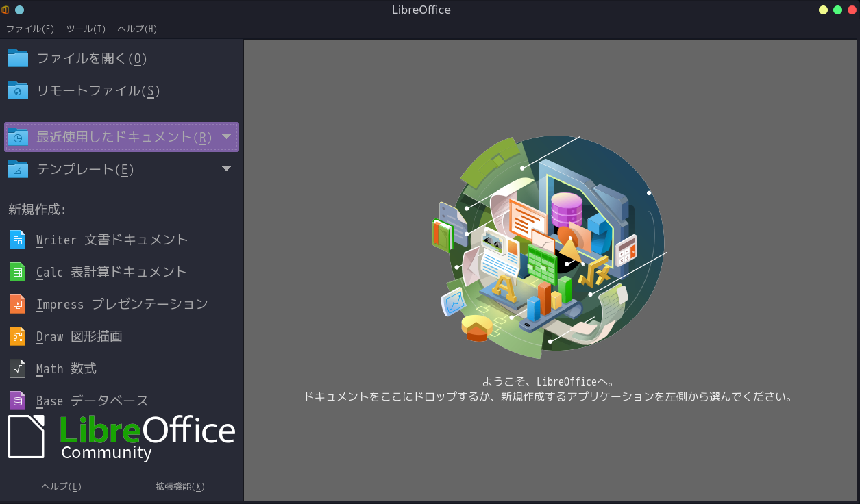860x504 pixels.
Task: Click リモートファイル(S) button label
Action: (98, 90)
